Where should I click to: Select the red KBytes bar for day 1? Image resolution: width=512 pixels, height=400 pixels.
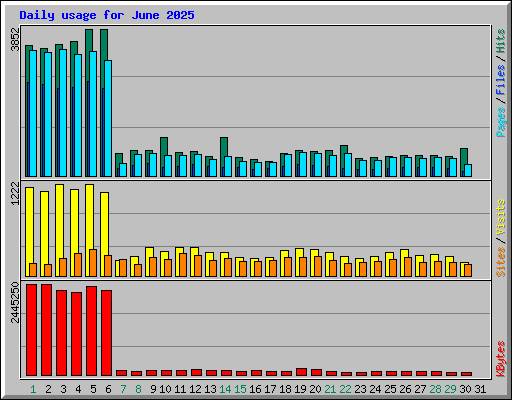[x=31, y=330]
